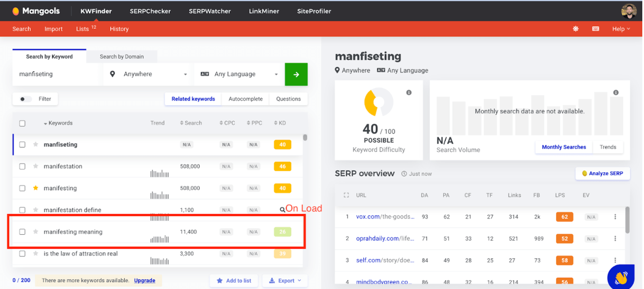Click magnifier icon in manifestation define row
This screenshot has height=289, width=644.
(282, 210)
